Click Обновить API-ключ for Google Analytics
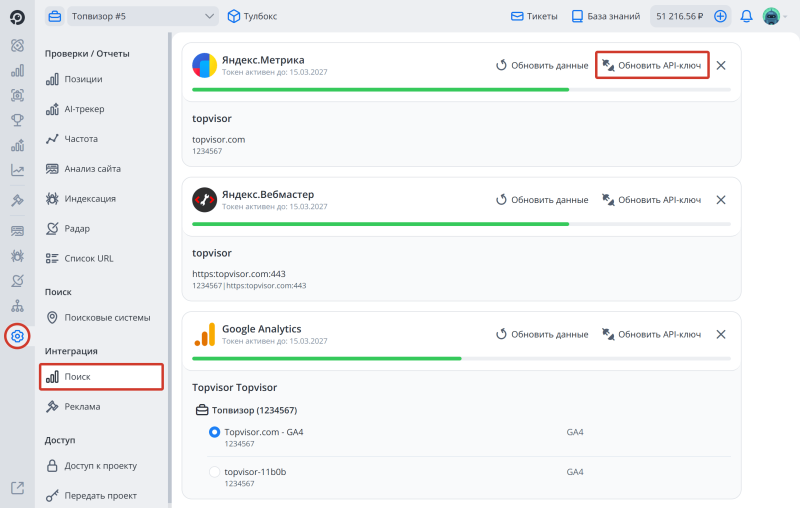The width and height of the screenshot is (800, 508). point(652,335)
